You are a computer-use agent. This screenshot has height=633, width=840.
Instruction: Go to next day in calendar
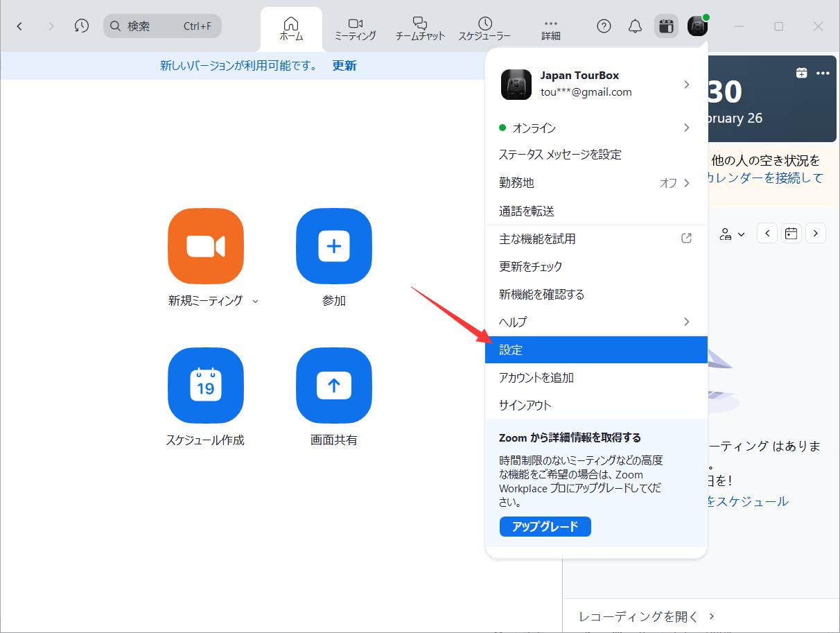click(816, 234)
